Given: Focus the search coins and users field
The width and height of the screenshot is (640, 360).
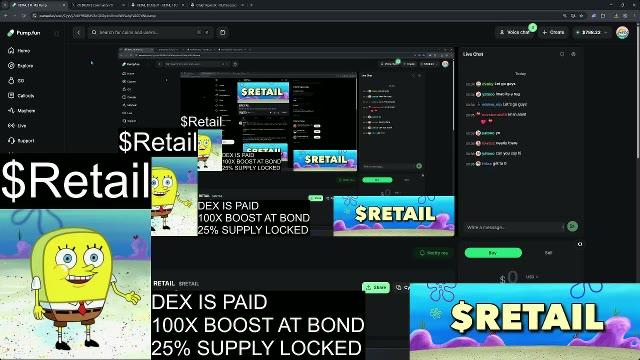Looking at the screenshot, I should point(151,32).
